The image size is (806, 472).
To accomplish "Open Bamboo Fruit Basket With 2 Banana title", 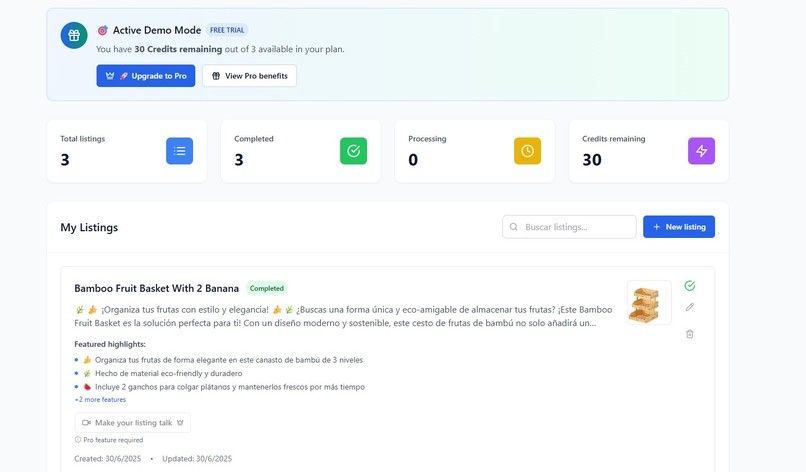I will click(x=157, y=288).
